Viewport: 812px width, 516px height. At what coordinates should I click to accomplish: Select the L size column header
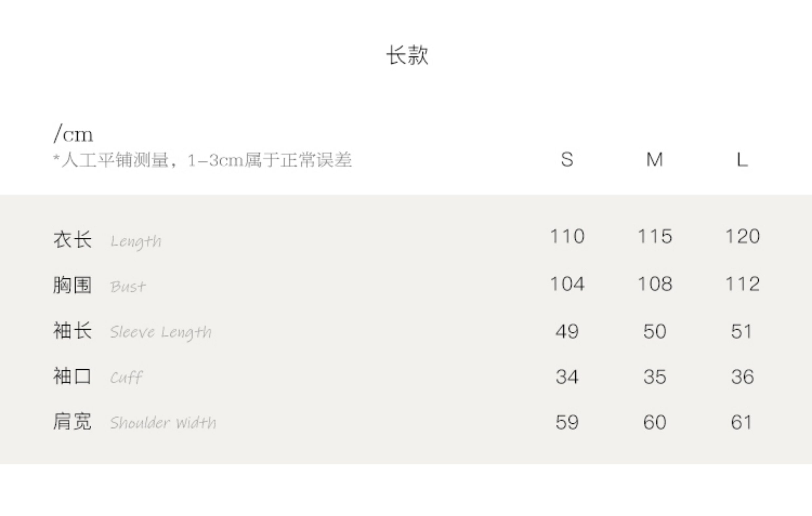[742, 159]
